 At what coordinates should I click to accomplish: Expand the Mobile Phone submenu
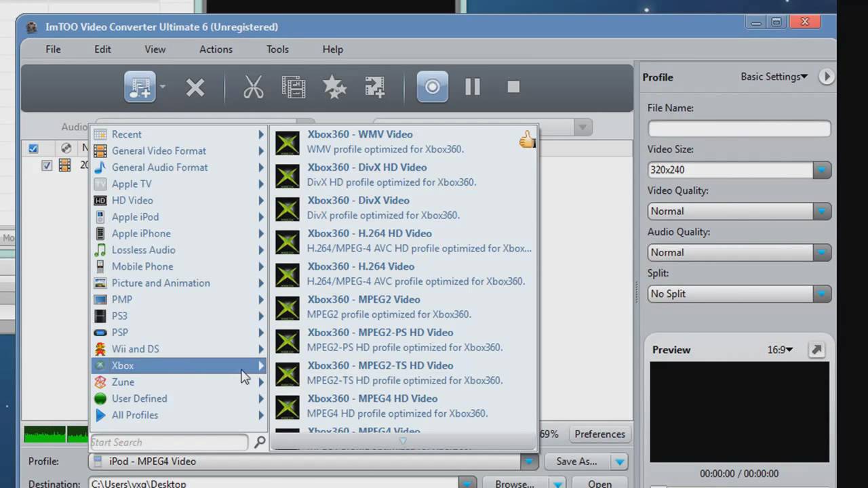click(260, 266)
